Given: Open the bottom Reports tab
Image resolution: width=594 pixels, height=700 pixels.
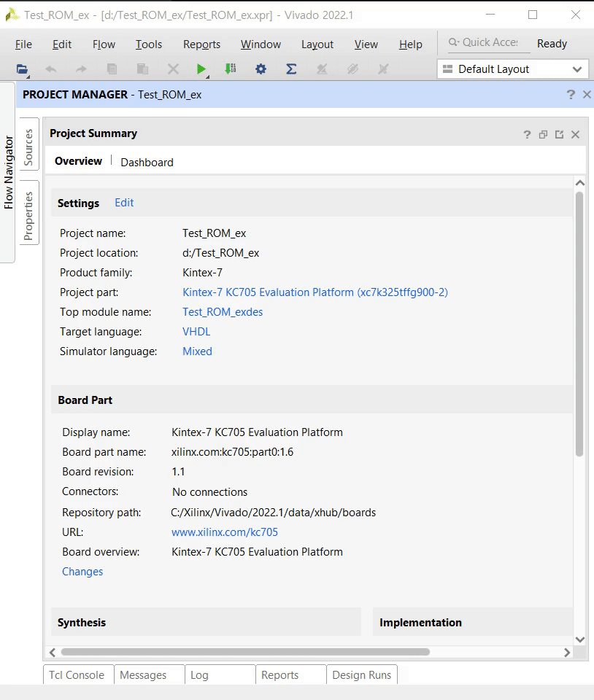Looking at the screenshot, I should pos(290,674).
